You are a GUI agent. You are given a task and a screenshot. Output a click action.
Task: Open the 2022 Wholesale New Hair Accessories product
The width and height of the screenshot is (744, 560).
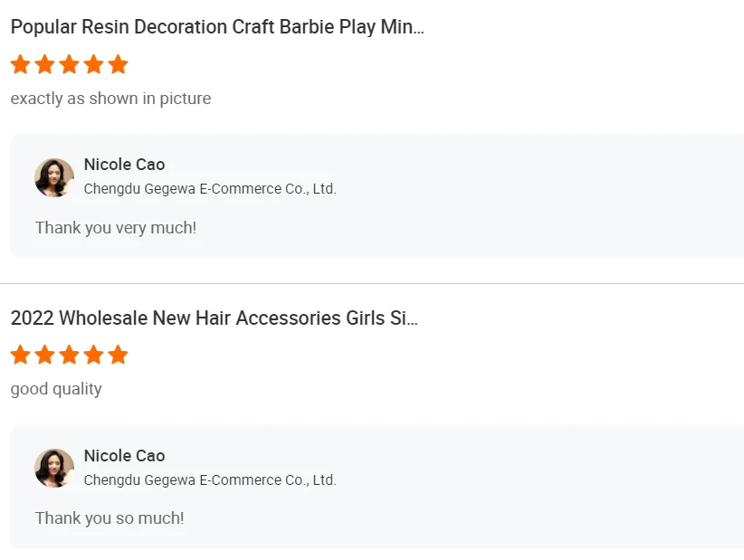coord(214,318)
